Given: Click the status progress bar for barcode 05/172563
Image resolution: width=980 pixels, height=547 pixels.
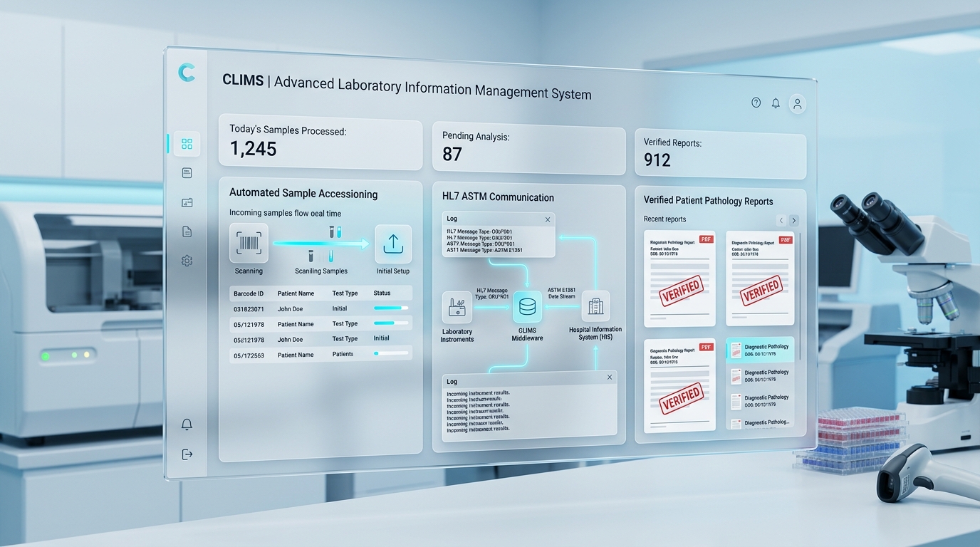Looking at the screenshot, I should pos(391,353).
